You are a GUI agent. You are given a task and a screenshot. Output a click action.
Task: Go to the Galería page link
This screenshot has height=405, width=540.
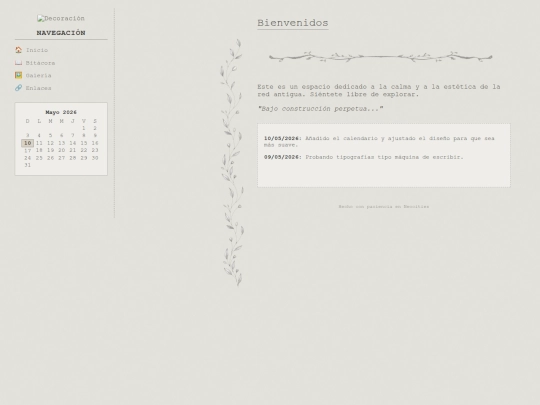[39, 75]
